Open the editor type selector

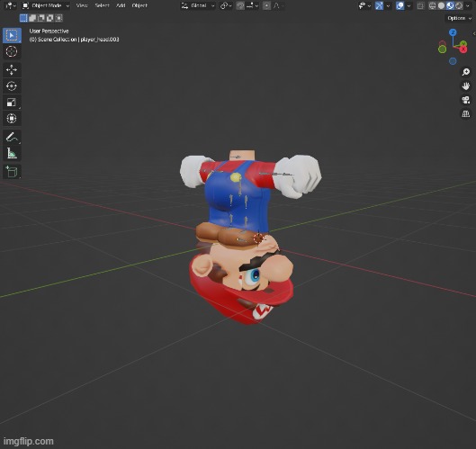point(11,5)
